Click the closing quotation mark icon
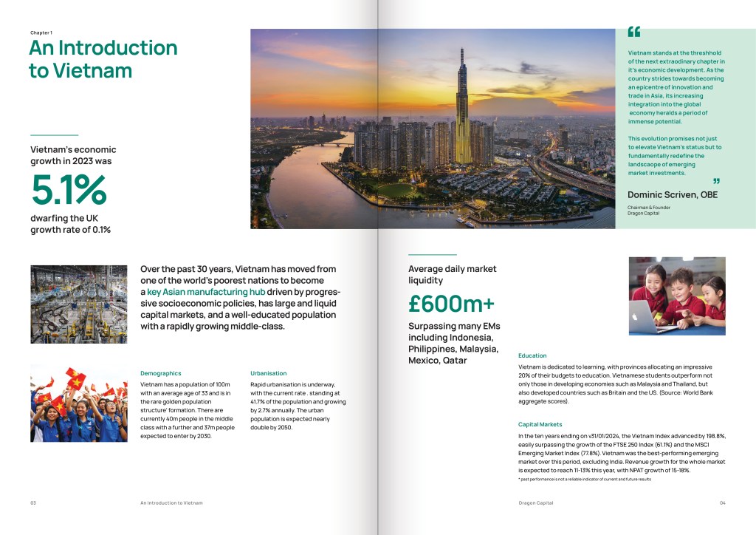The width and height of the screenshot is (756, 535). (x=715, y=181)
